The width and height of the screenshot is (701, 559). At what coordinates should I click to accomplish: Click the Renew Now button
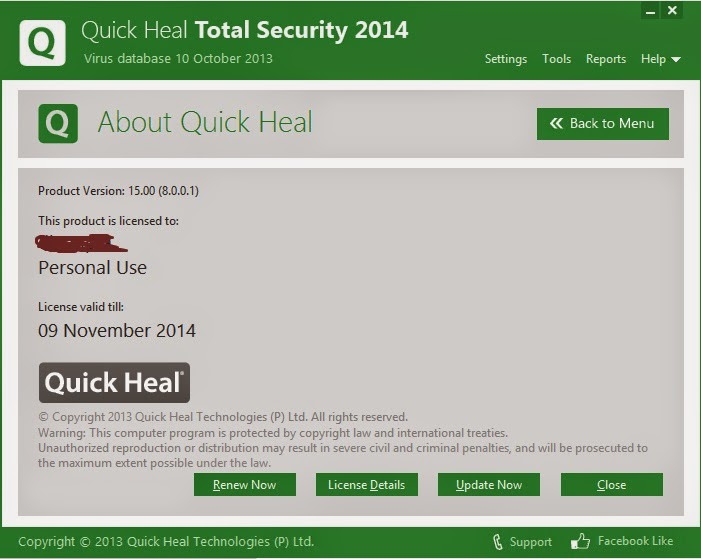245,485
